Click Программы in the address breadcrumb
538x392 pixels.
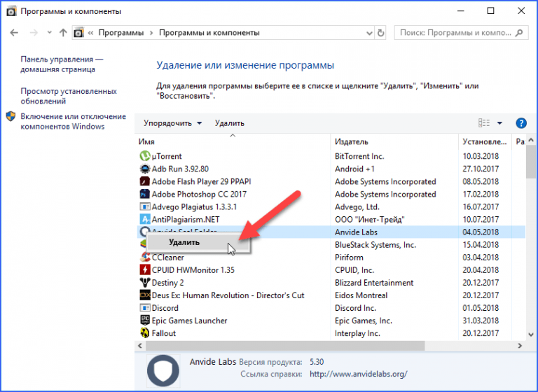[120, 33]
